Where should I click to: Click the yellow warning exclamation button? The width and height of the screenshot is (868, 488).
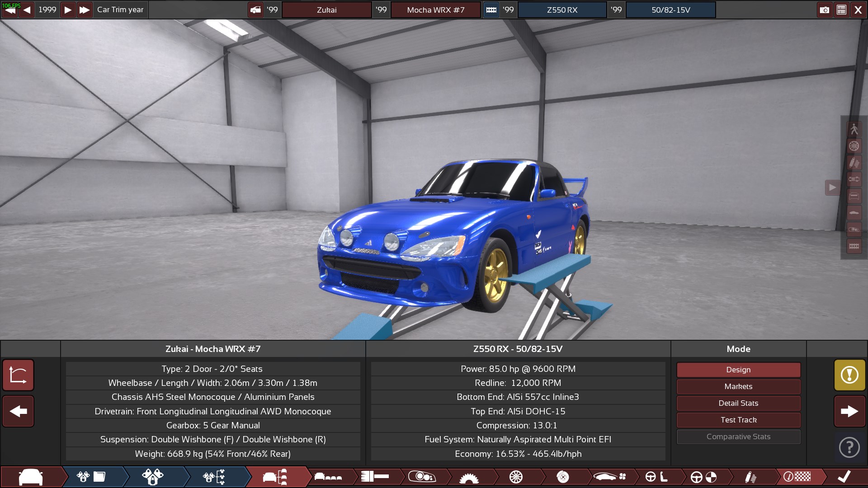[849, 375]
